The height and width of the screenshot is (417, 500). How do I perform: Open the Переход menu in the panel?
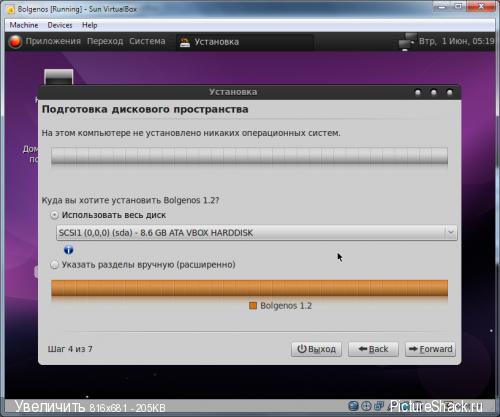point(105,41)
